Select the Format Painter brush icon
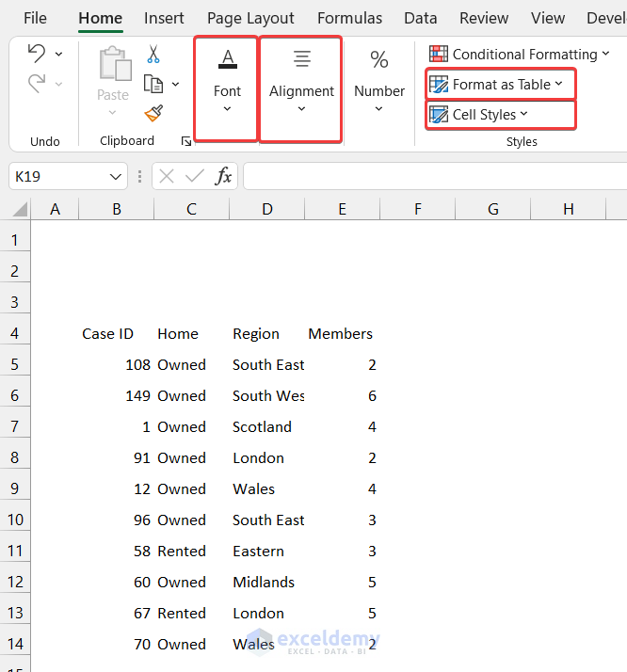The image size is (627, 672). pyautogui.click(x=153, y=113)
